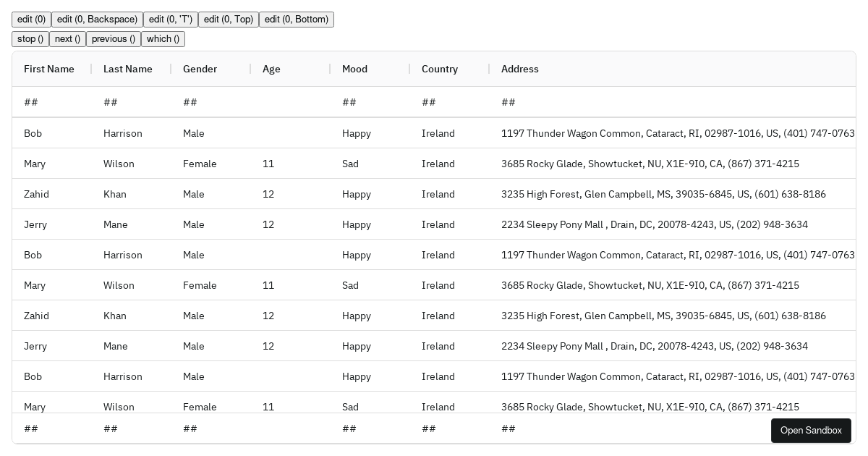The width and height of the screenshot is (868, 456).
Task: Click Mary Wilson's mood cell showing Sad
Action: pyautogui.click(x=350, y=164)
